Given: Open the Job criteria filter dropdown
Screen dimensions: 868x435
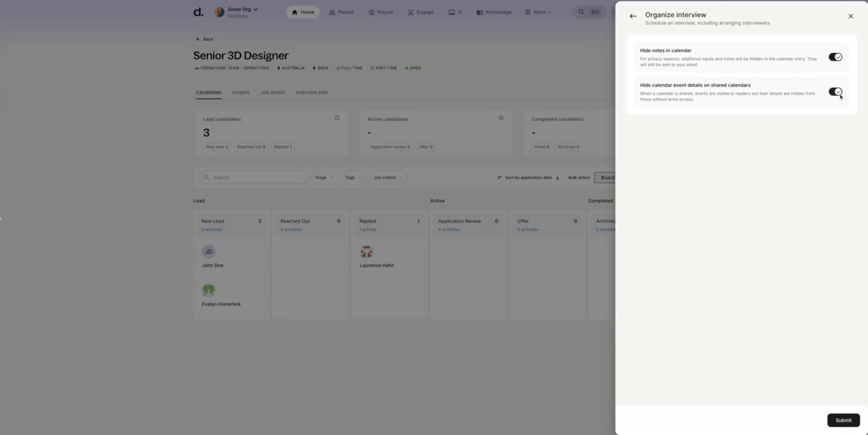Looking at the screenshot, I should coord(388,177).
